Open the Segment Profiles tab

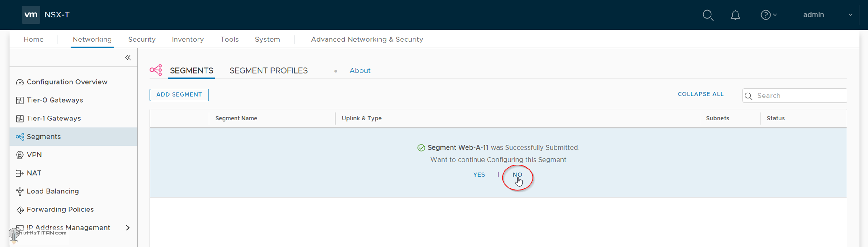click(x=268, y=71)
